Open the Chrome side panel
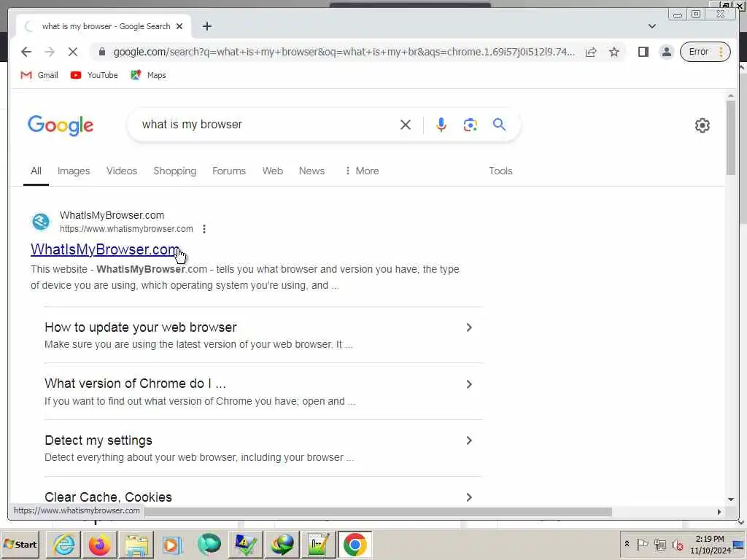747x560 pixels. tap(643, 52)
